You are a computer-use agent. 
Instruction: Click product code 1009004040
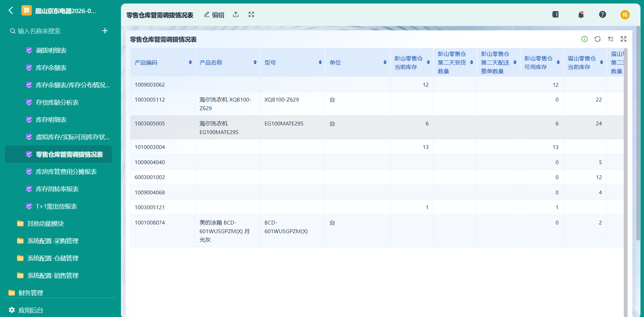pyautogui.click(x=150, y=162)
